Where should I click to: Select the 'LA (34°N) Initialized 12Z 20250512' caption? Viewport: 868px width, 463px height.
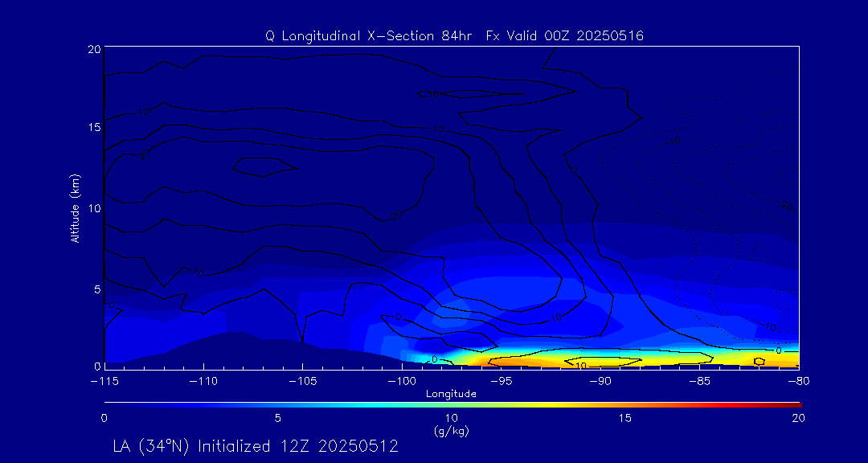pyautogui.click(x=256, y=447)
